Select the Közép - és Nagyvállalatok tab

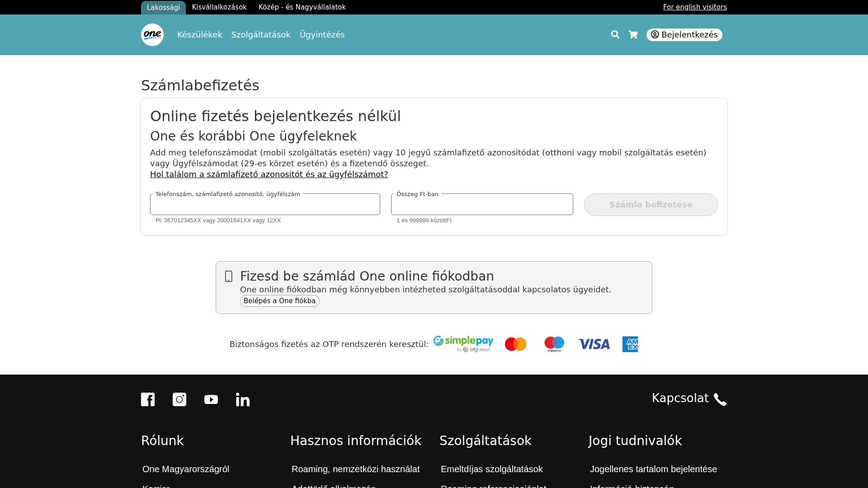302,7
